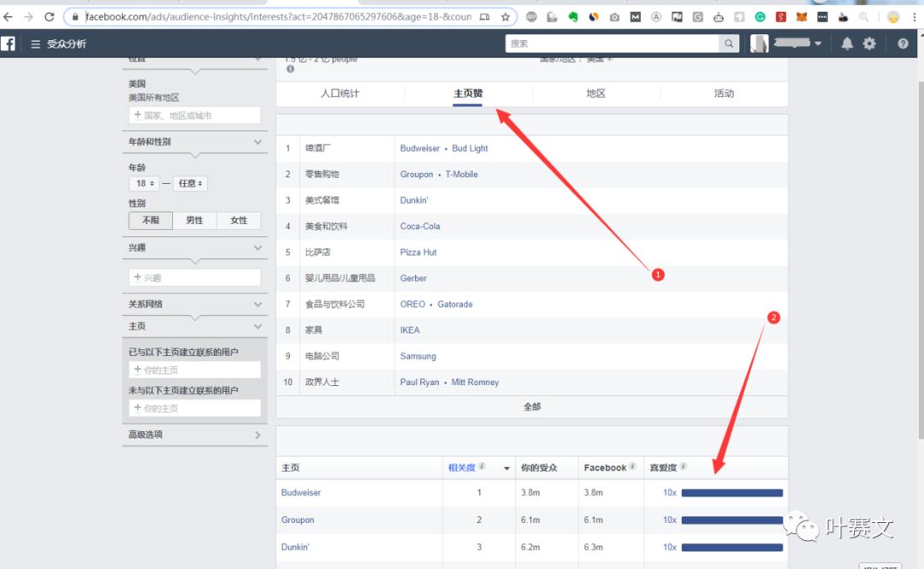Click the audience size info icon
Image resolution: width=924 pixels, height=569 pixels.
(290, 69)
